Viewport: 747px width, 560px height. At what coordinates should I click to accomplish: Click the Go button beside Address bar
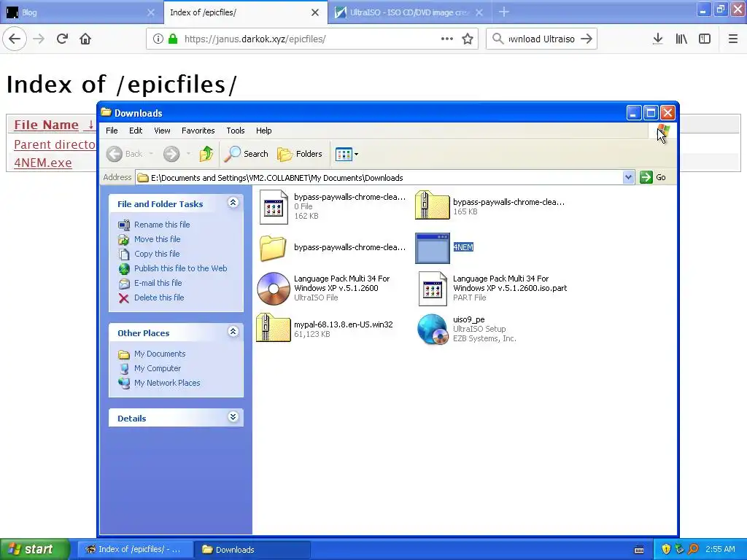[653, 177]
